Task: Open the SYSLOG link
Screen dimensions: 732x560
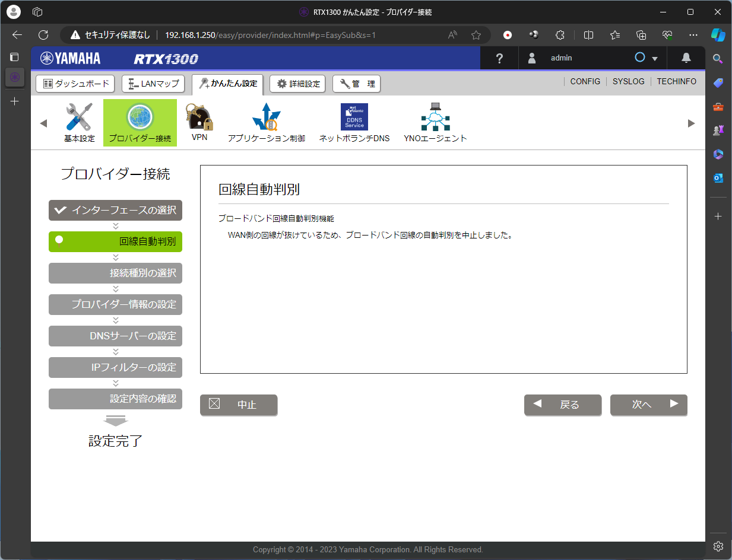Action: 629,82
